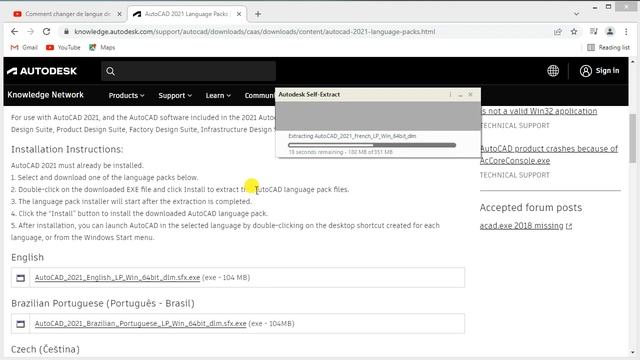Viewport: 640px width, 360px height.
Task: Reload the page with the refresh icon
Action: pos(47,31)
